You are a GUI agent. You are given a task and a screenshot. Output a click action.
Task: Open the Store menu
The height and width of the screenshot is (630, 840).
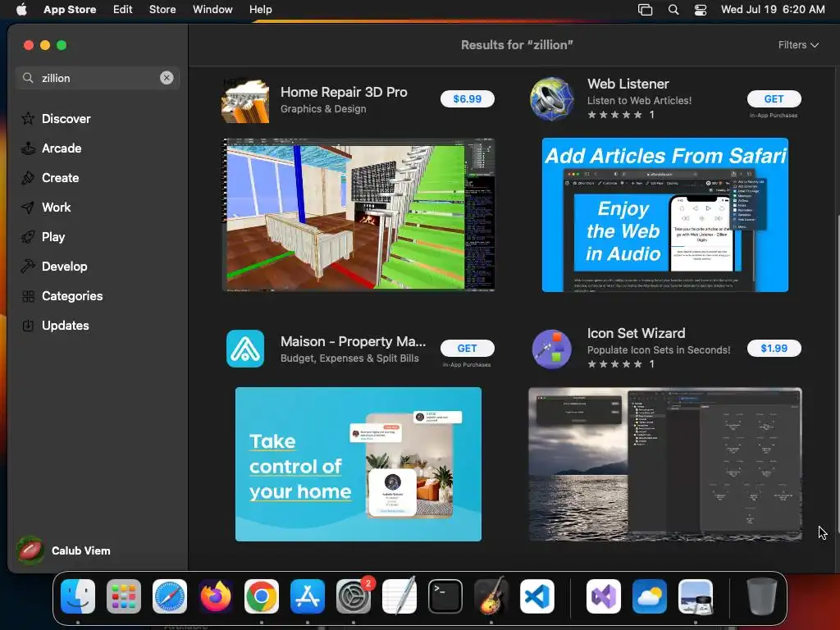162,9
